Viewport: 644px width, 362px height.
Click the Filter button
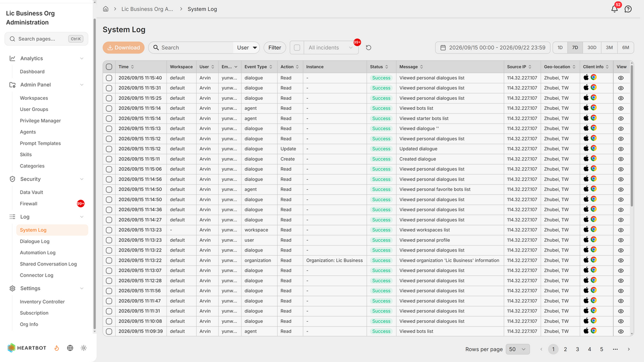tap(275, 48)
